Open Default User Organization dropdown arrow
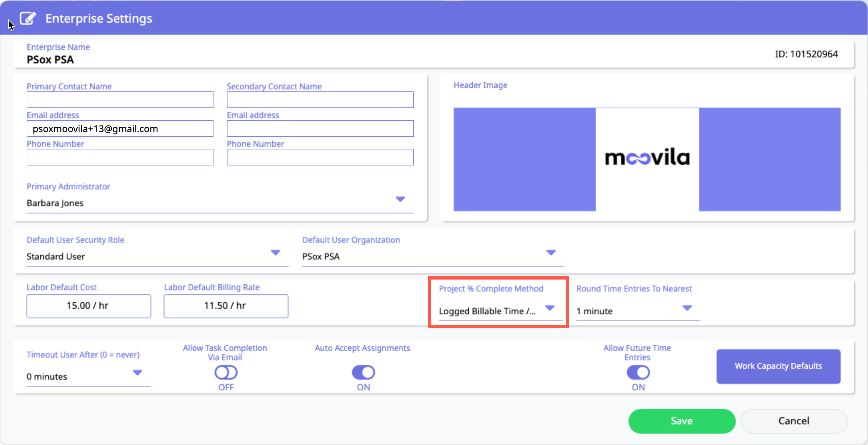 coord(550,253)
